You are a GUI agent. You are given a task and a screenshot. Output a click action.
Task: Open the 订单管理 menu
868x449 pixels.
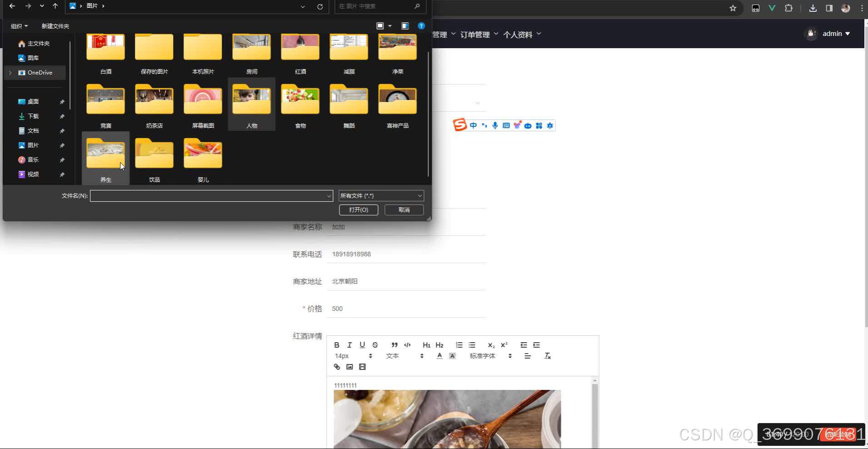click(x=475, y=34)
